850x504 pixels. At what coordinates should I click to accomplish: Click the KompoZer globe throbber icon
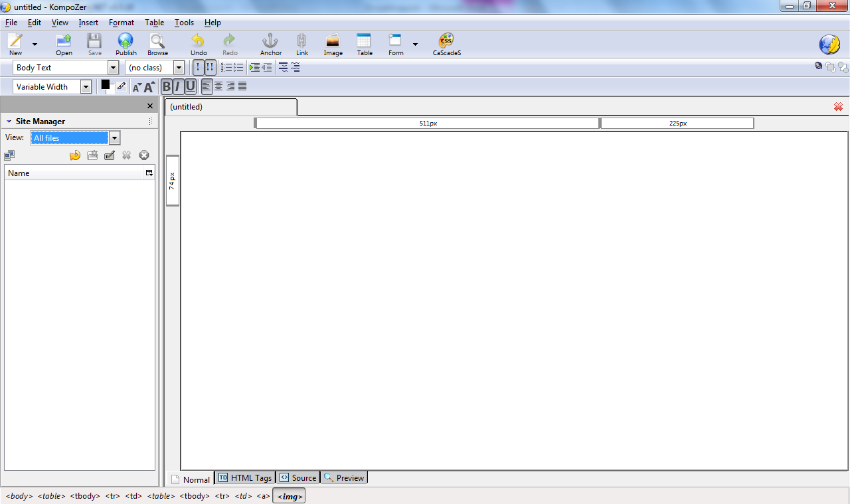click(829, 44)
